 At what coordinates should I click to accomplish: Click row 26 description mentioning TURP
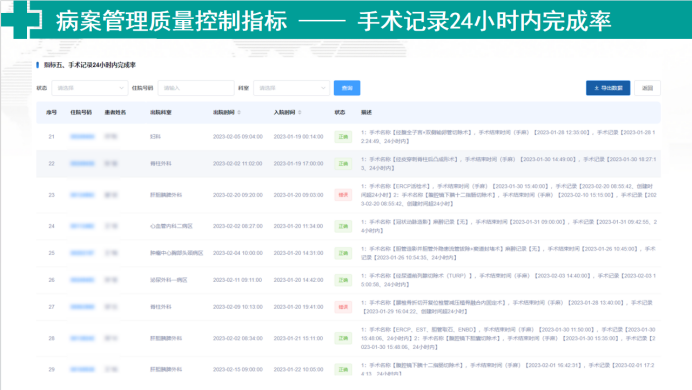point(509,280)
